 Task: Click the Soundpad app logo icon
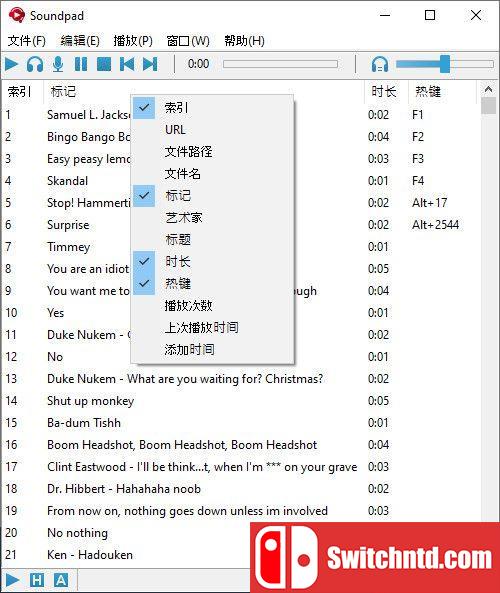coord(16,16)
